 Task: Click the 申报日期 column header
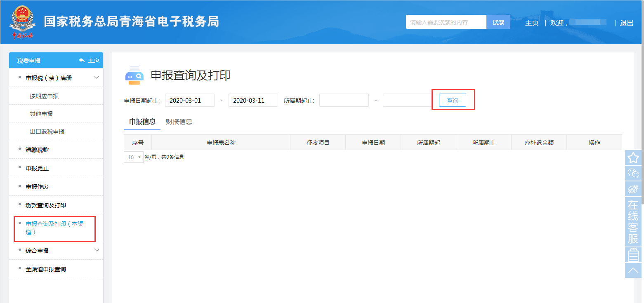tap(373, 143)
